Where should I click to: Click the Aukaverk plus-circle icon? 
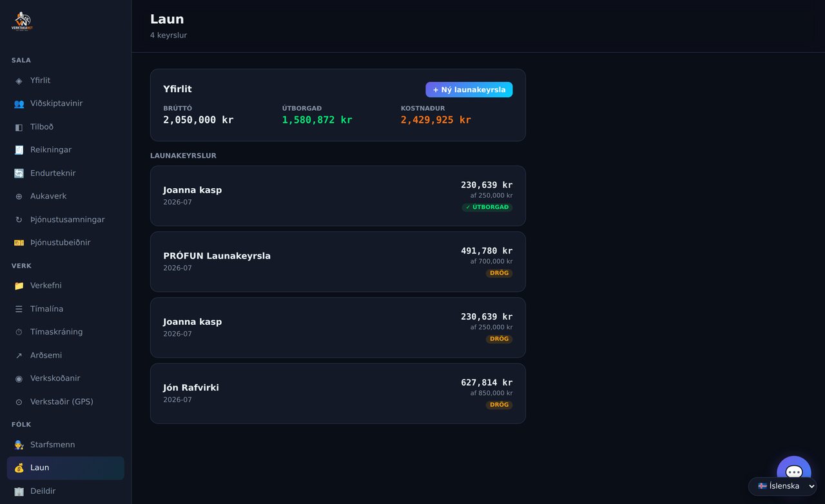19,197
